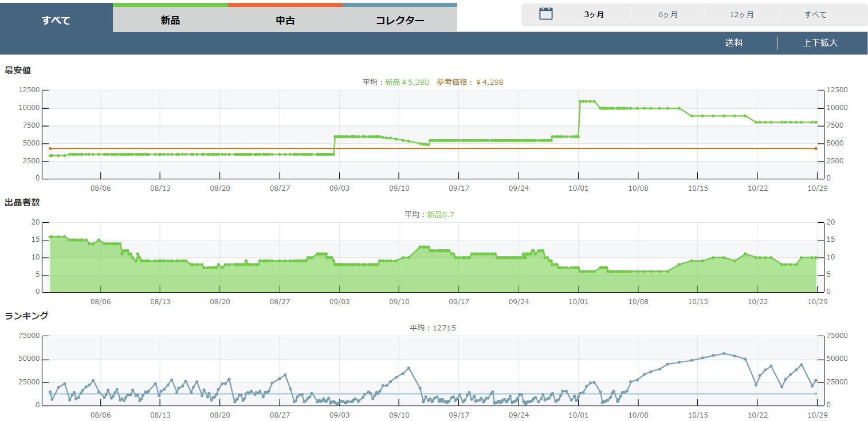Open the 中古 tab
This screenshot has height=421, width=868.
(285, 21)
